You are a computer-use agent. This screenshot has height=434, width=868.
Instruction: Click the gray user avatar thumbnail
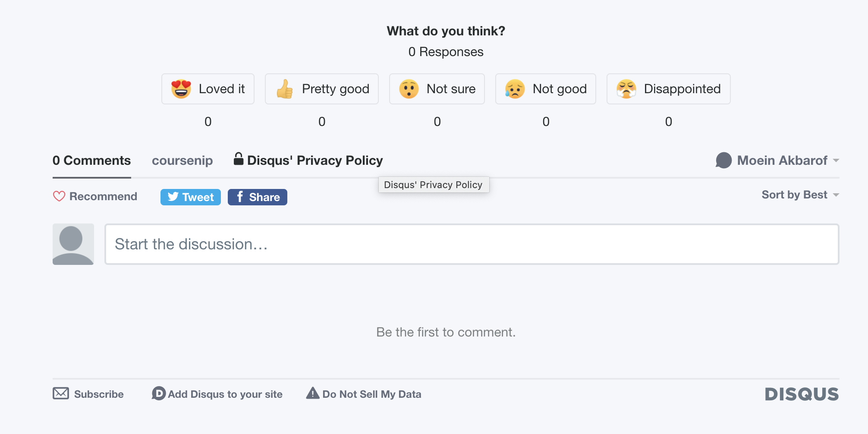(73, 244)
